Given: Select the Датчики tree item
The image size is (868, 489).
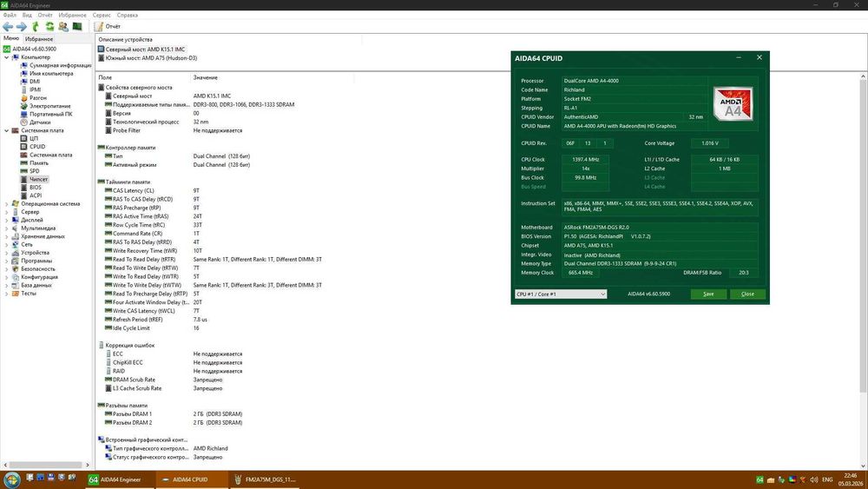Looking at the screenshot, I should [40, 122].
